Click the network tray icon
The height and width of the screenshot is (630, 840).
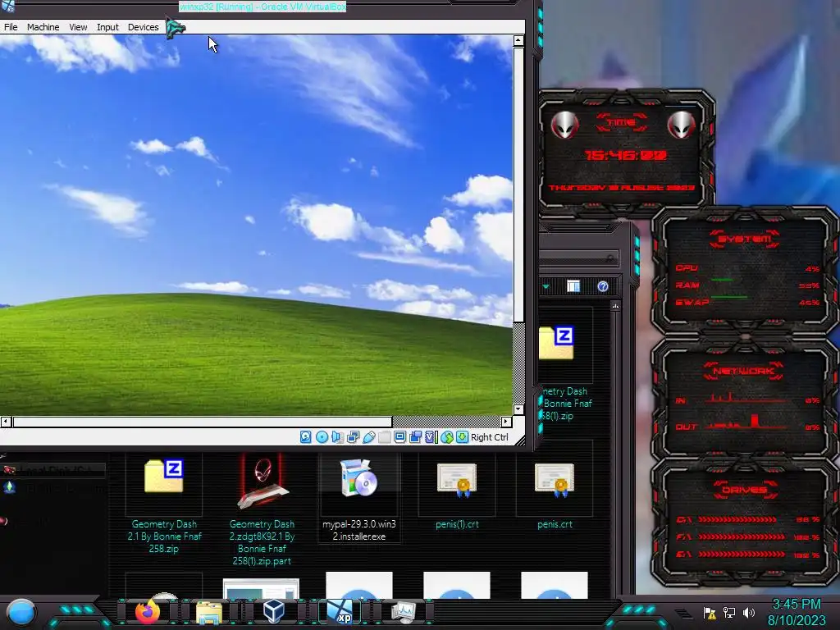[x=729, y=613]
